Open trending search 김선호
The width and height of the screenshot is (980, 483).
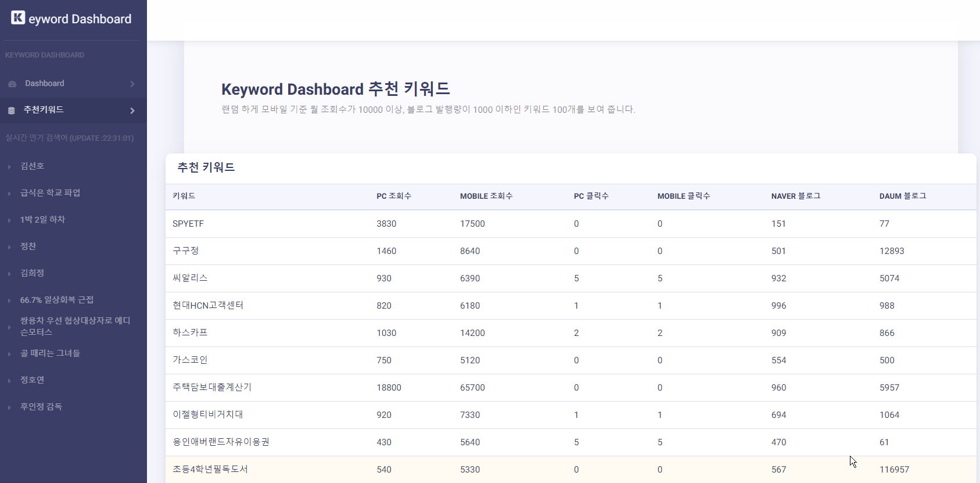(x=33, y=166)
